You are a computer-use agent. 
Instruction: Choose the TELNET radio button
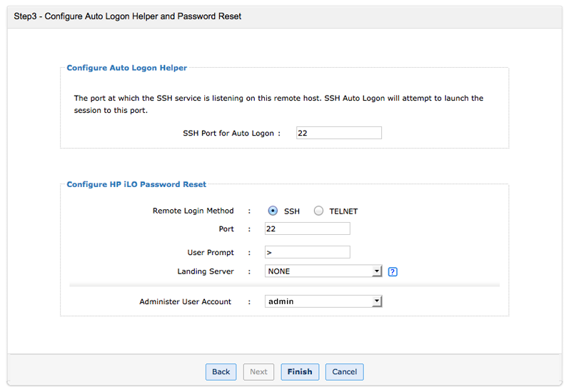tap(318, 211)
